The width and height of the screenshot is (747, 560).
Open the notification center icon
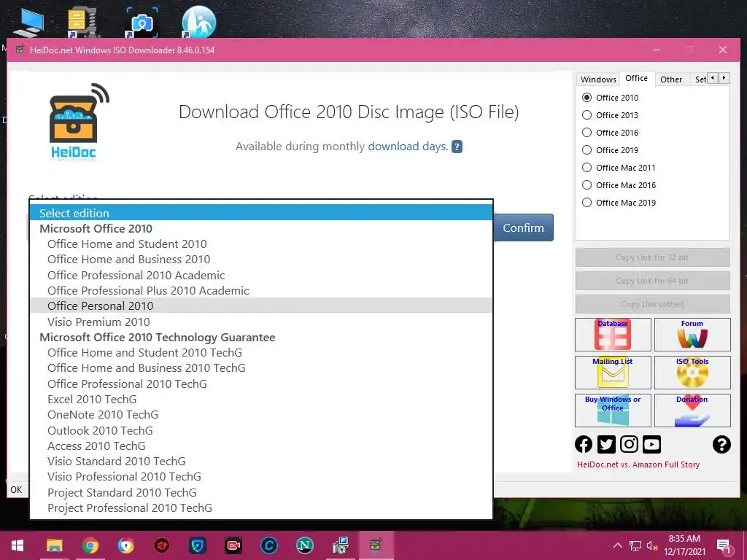tap(724, 545)
